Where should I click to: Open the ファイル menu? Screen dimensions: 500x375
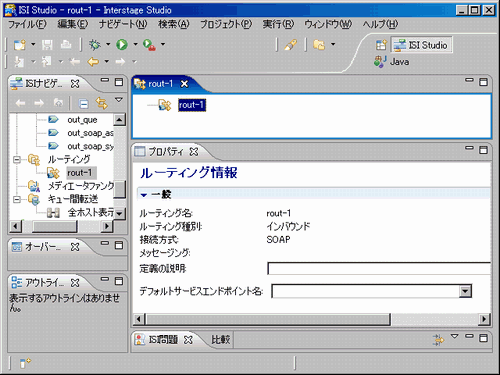(x=27, y=24)
